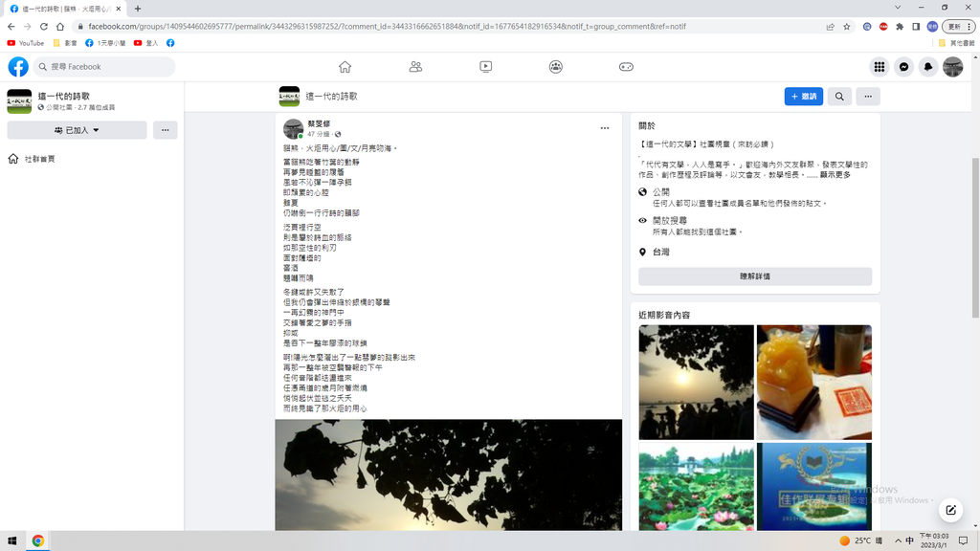This screenshot has height=551, width=980.
Task: Open the Gaming controller icon
Action: coord(626,67)
